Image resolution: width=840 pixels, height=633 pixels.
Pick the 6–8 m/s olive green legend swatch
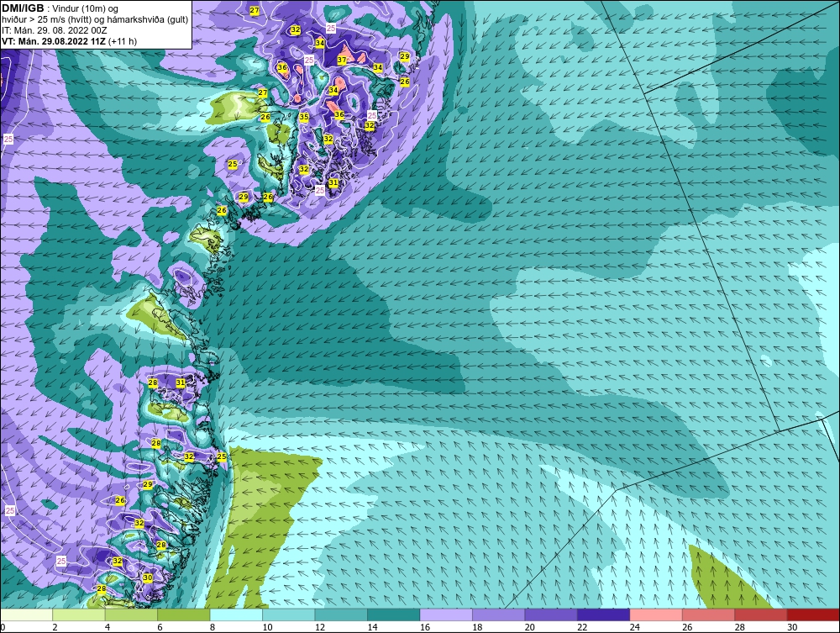point(184,615)
